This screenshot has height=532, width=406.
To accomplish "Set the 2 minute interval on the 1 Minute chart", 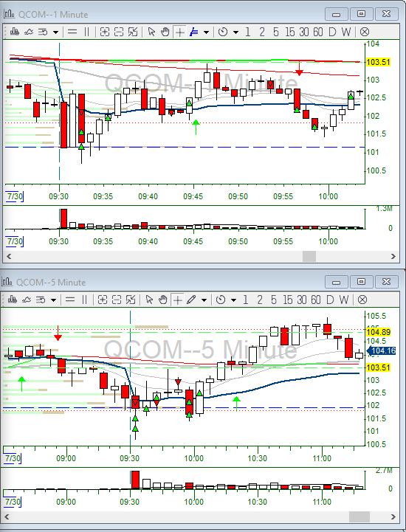I will point(262,32).
